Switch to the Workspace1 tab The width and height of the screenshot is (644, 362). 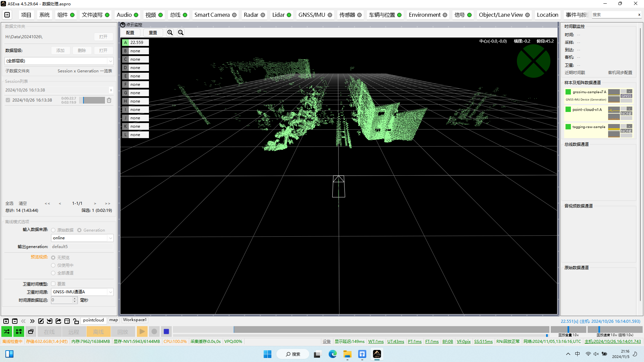pos(135,320)
